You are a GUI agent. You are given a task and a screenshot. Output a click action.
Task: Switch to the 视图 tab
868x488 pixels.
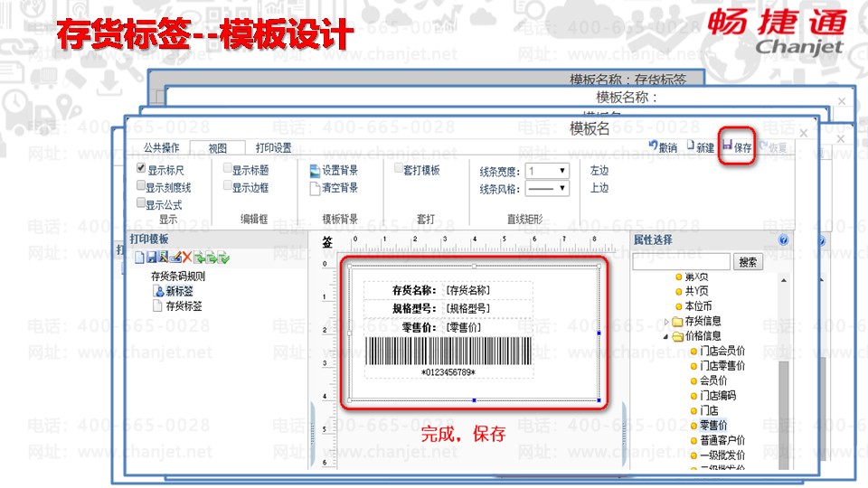[218, 148]
